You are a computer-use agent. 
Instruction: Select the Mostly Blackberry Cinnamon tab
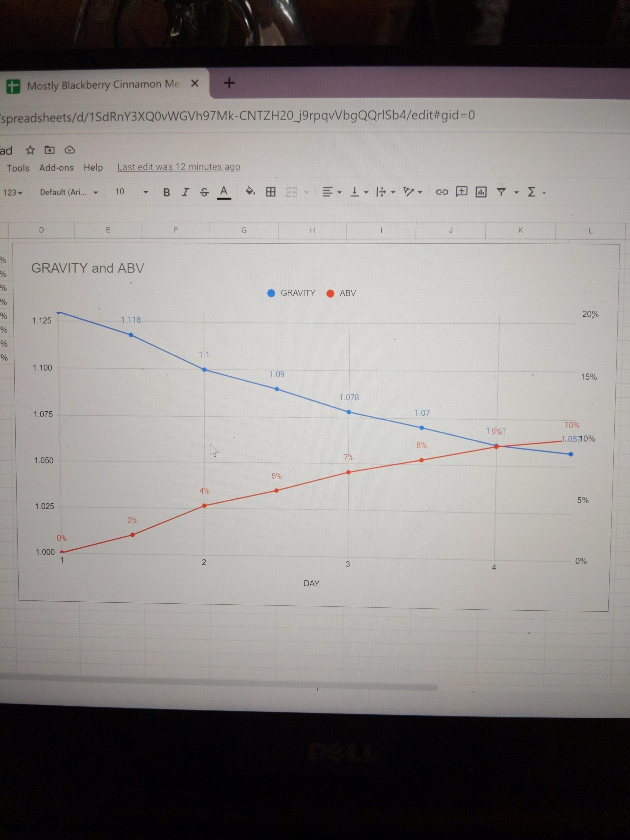(103, 85)
